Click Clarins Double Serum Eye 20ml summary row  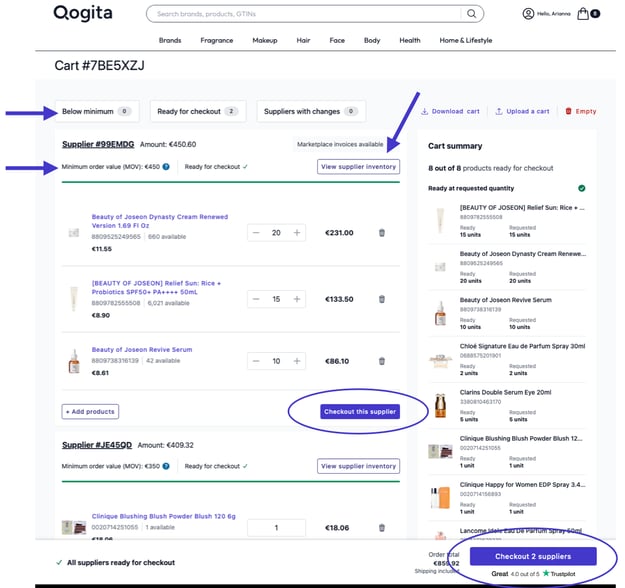(507, 405)
